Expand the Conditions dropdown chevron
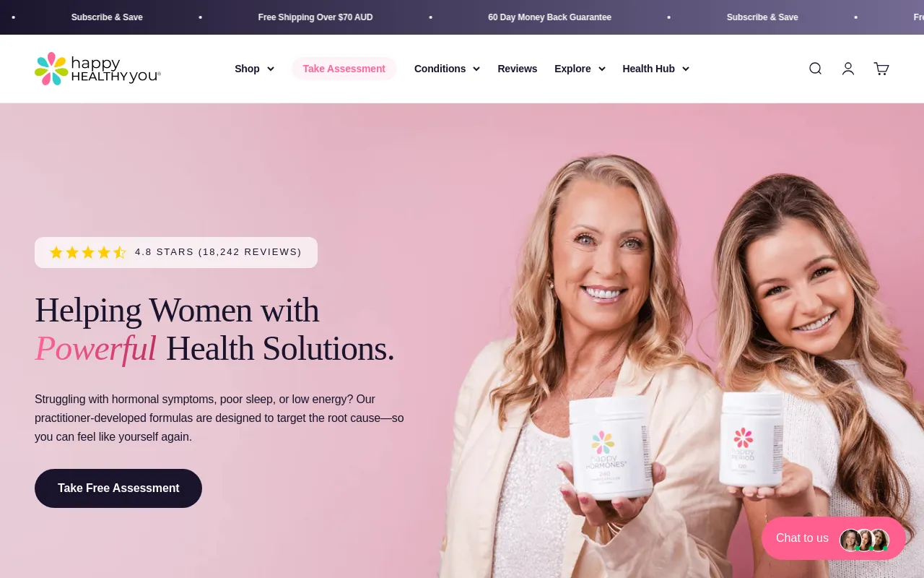 476,69
